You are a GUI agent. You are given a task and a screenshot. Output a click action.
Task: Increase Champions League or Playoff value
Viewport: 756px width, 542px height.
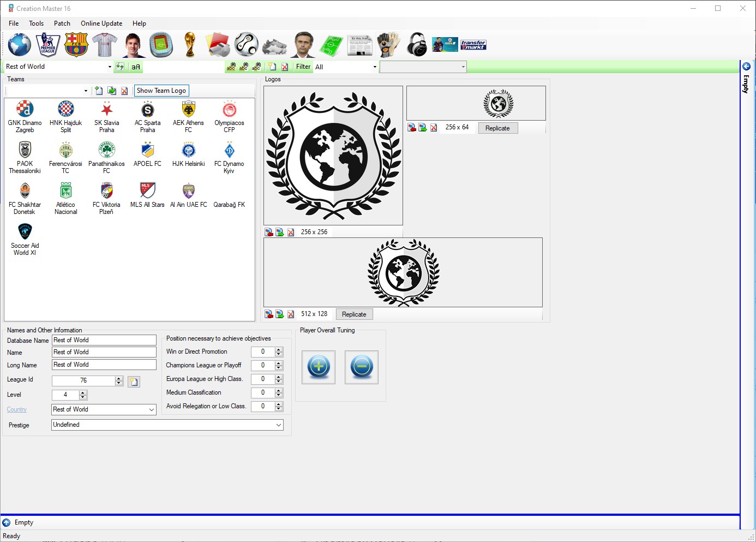pos(279,363)
